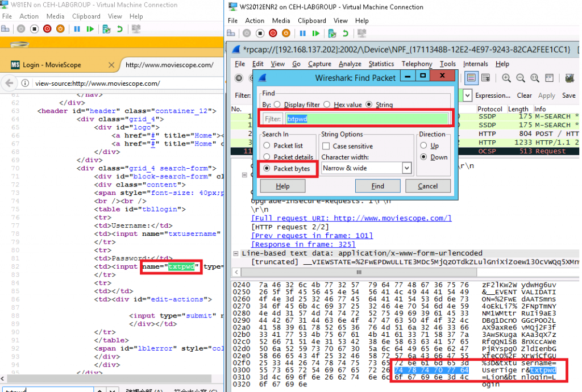Toggle Wireshark packet colorize icon
The image size is (582, 392).
[x=471, y=78]
